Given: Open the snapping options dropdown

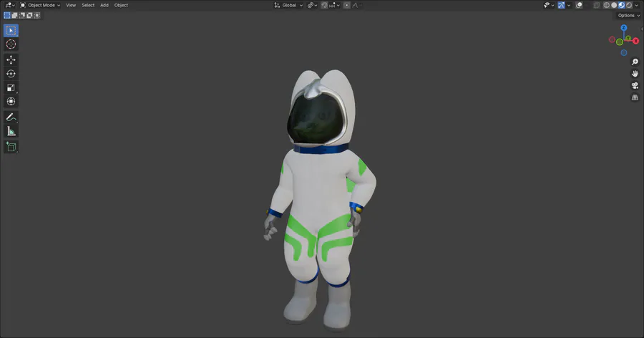Looking at the screenshot, I should pyautogui.click(x=335, y=5).
